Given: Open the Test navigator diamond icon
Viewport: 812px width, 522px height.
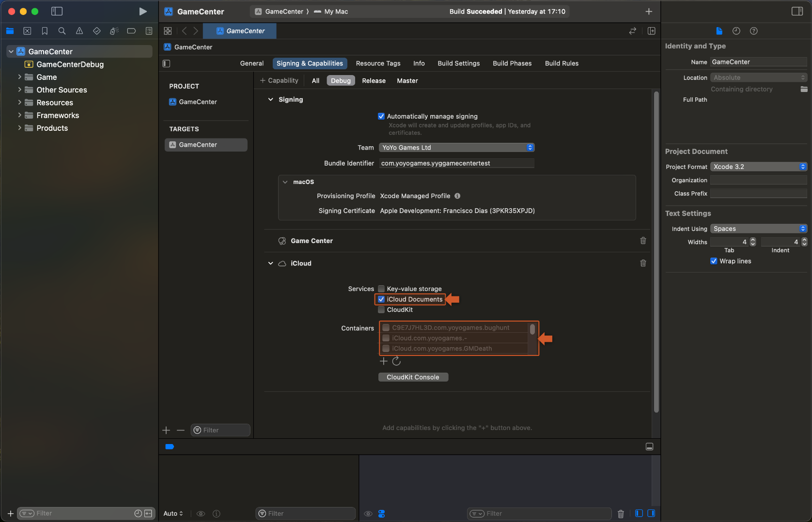Looking at the screenshot, I should 97,31.
